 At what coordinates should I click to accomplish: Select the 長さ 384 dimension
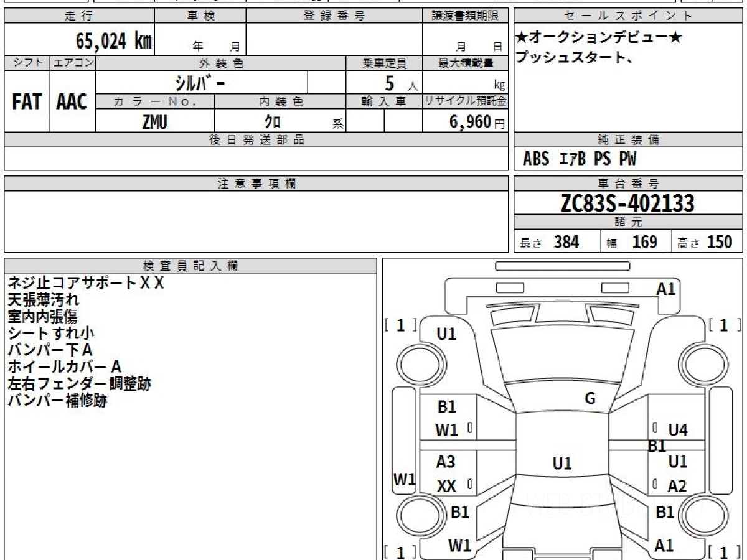click(x=550, y=242)
